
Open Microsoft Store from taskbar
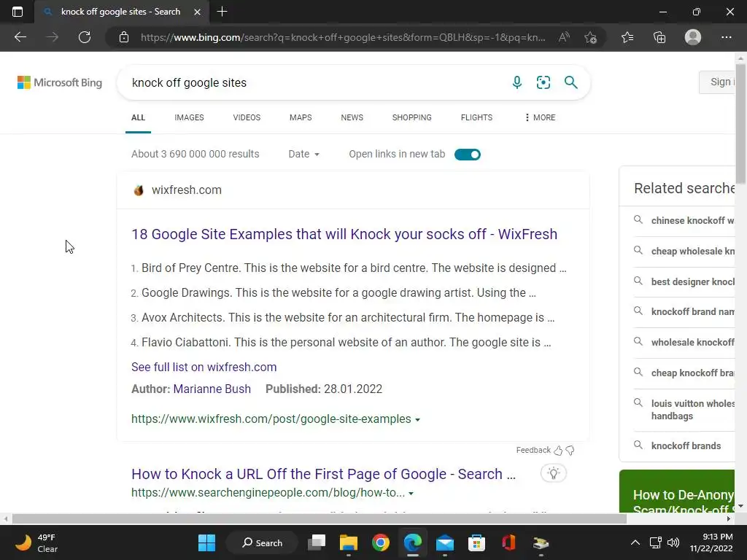[476, 542]
